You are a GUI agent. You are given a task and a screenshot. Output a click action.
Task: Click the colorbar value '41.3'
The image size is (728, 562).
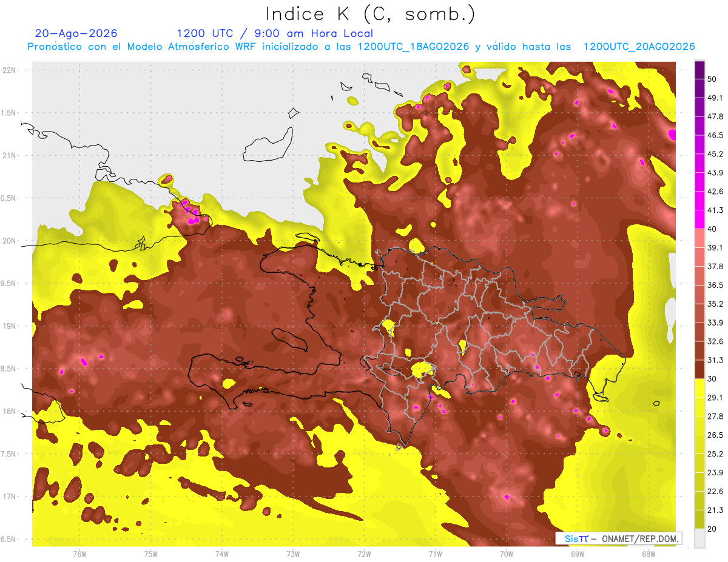(x=715, y=210)
